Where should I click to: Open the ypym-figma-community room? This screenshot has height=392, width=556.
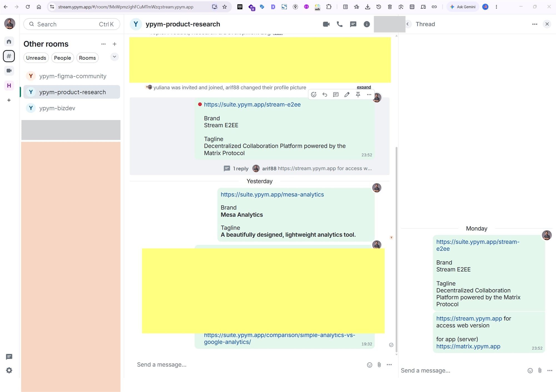tap(72, 76)
